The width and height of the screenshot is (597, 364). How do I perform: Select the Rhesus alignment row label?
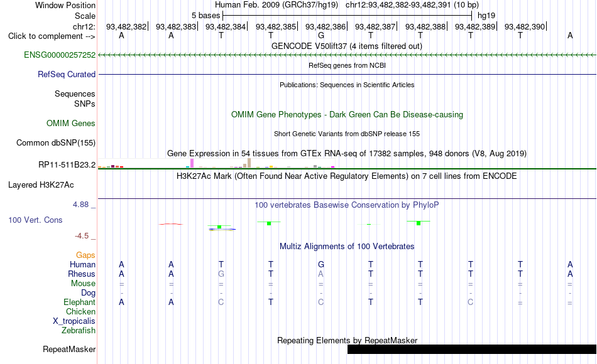click(x=82, y=274)
